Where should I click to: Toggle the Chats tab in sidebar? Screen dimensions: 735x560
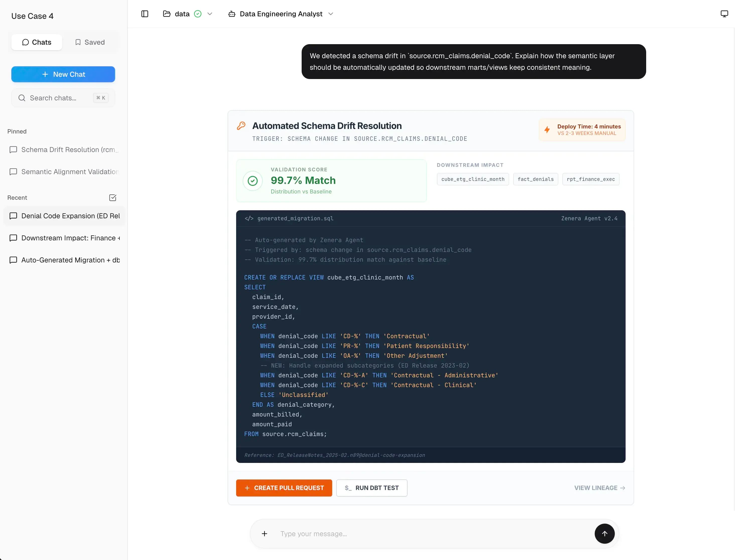[37, 42]
